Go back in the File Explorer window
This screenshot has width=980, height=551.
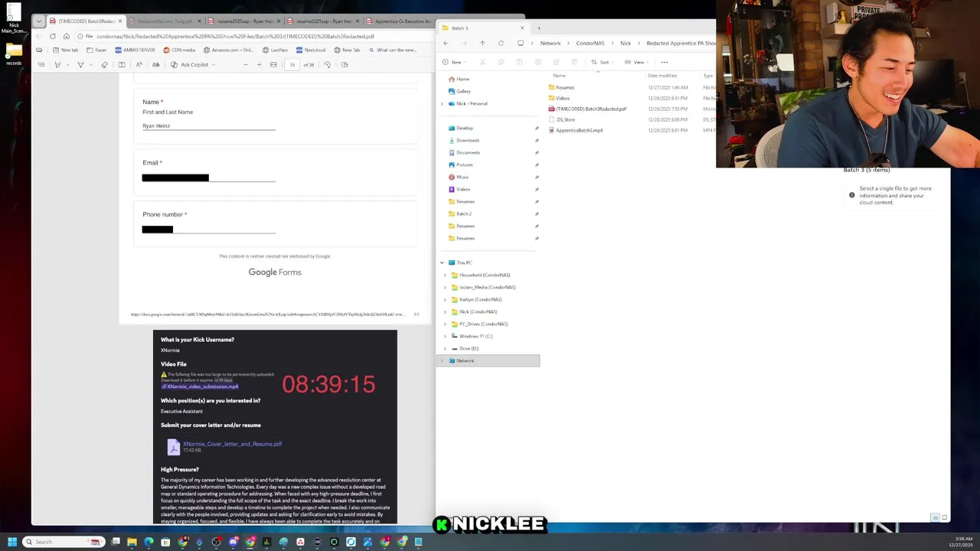click(446, 43)
